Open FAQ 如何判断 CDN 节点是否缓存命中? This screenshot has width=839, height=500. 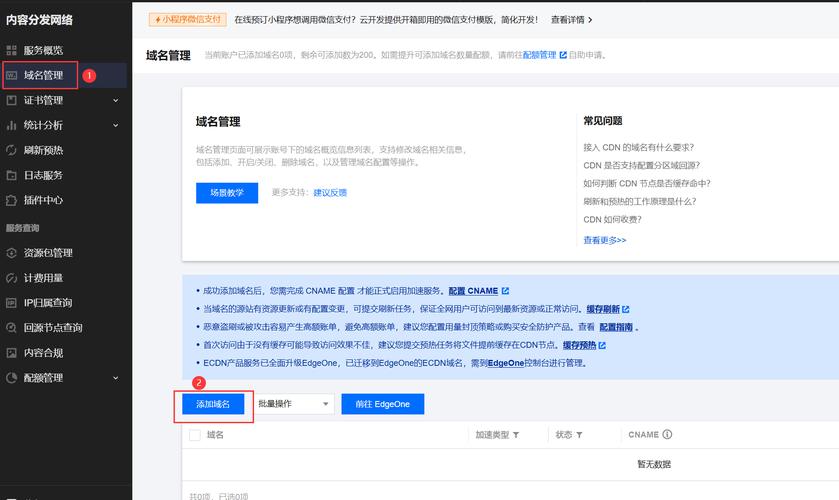point(647,183)
